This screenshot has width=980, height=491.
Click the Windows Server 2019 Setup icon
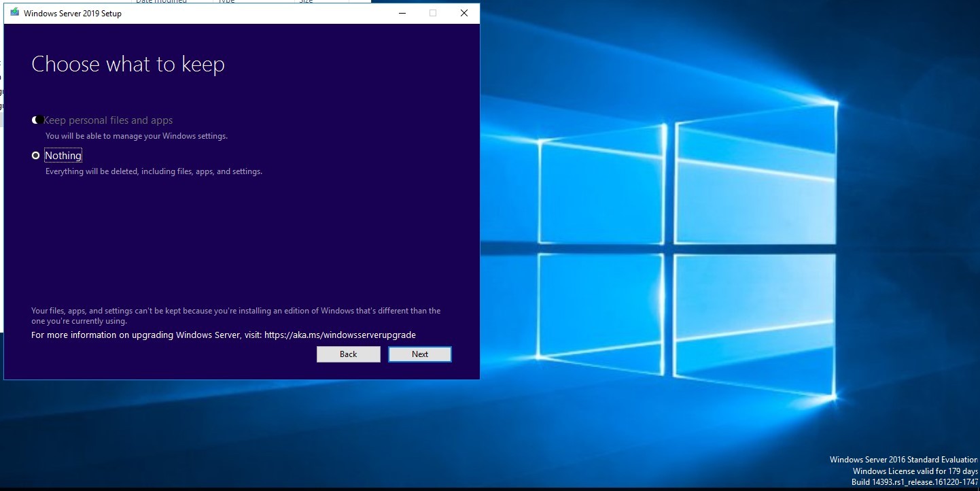coord(15,13)
